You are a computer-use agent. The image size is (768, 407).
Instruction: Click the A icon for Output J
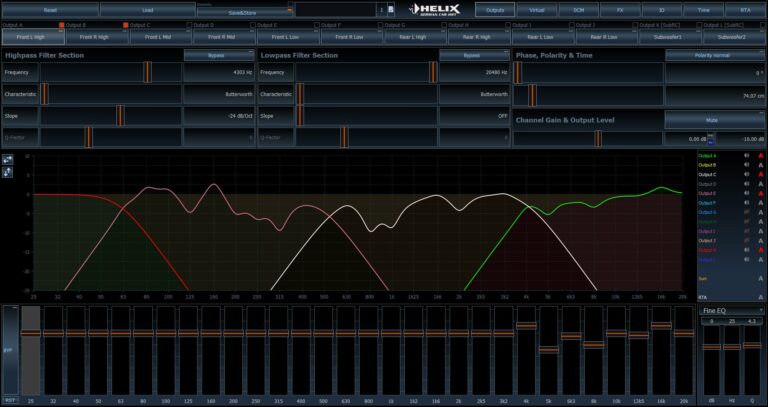[x=761, y=240]
